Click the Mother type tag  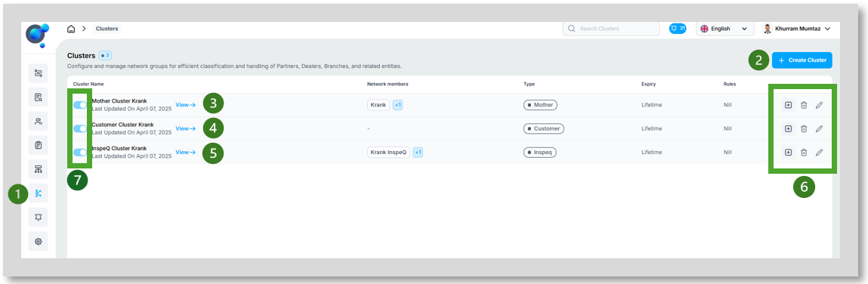point(541,105)
